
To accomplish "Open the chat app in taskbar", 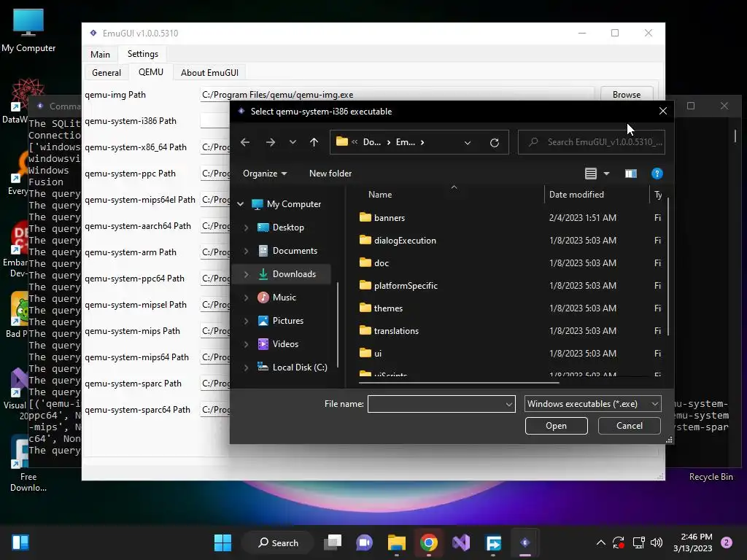I will click(x=365, y=542).
